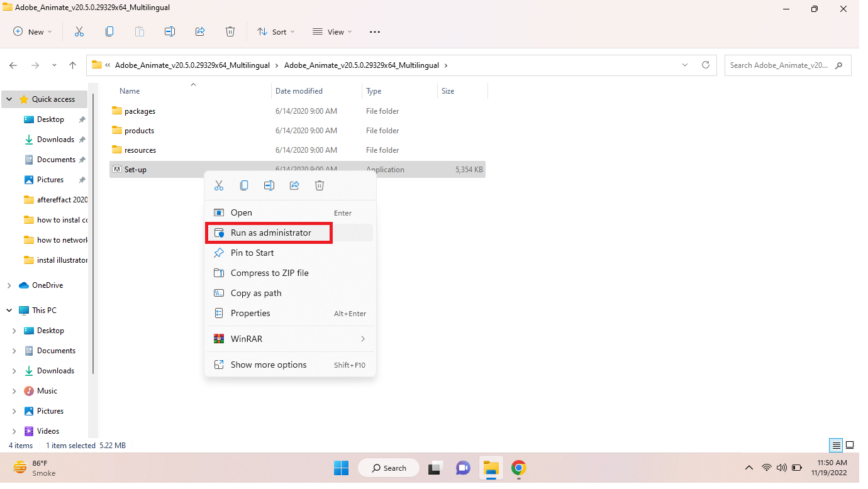Choose Compress to ZIP file
Screen dimensions: 868x489
click(x=290, y=273)
